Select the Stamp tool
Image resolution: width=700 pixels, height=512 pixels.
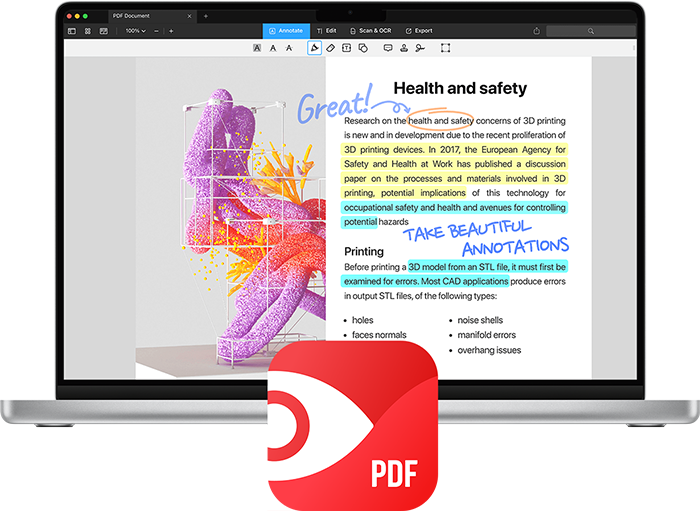404,48
